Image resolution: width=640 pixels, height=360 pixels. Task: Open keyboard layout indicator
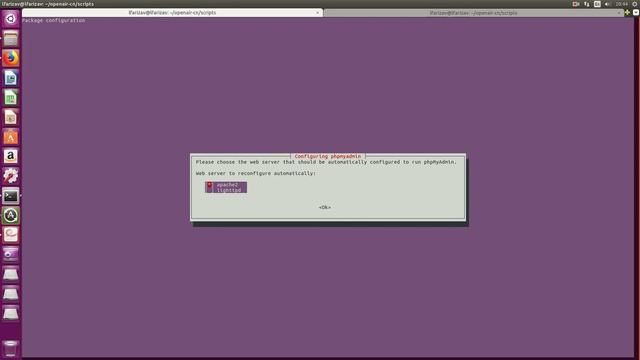pyautogui.click(x=597, y=4)
